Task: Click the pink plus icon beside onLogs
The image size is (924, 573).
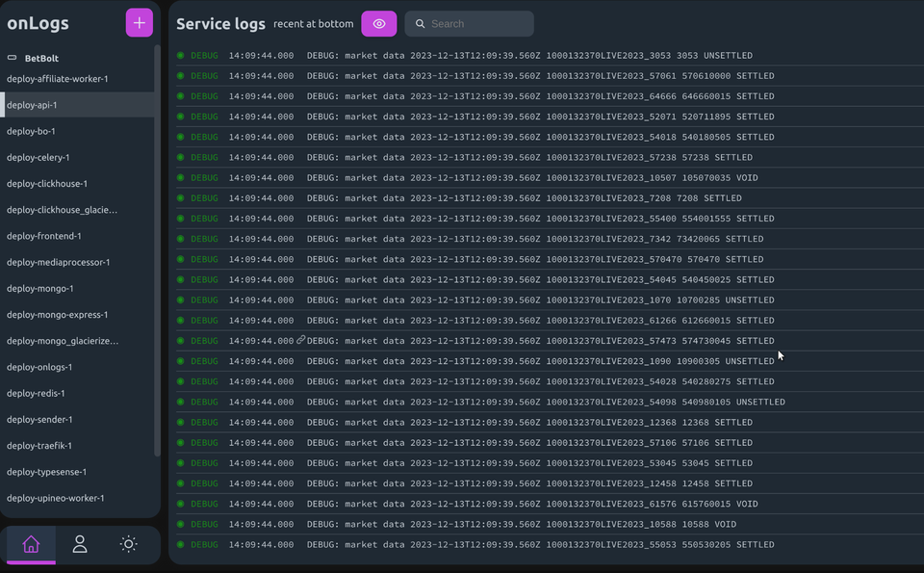Action: coord(139,22)
